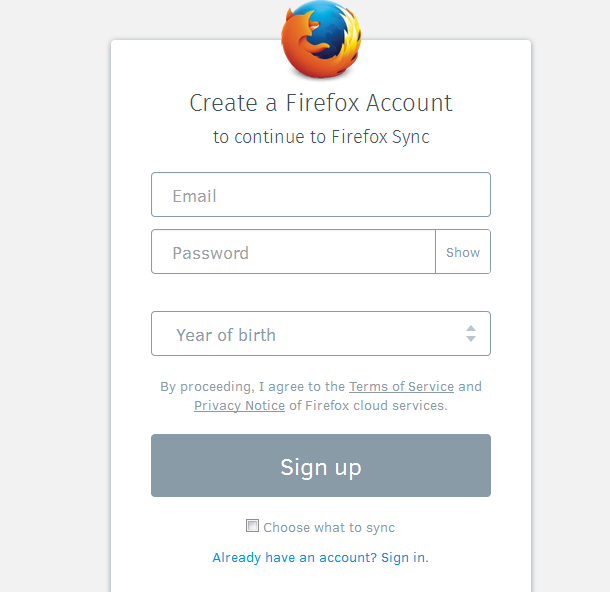610x592 pixels.
Task: Click the "to continue to Firefox Sync" subtitle
Action: pyautogui.click(x=320, y=137)
